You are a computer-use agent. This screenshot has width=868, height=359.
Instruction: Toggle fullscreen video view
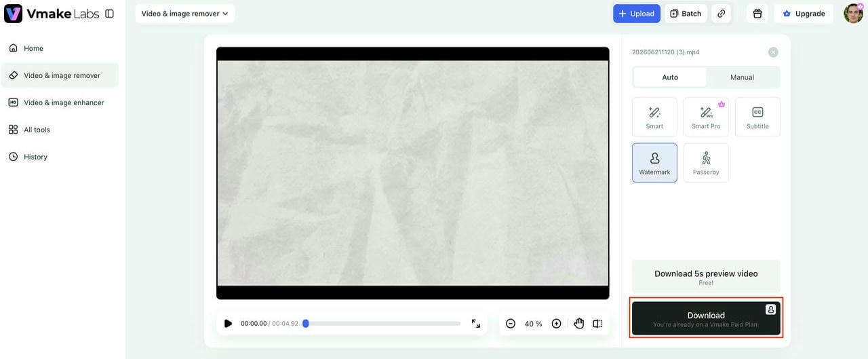(476, 324)
